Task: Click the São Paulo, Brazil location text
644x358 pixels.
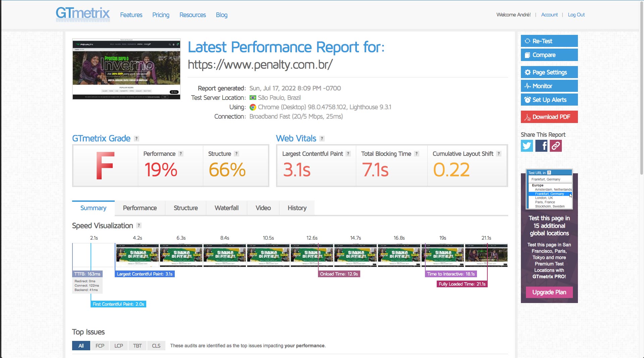Action: coord(279,98)
